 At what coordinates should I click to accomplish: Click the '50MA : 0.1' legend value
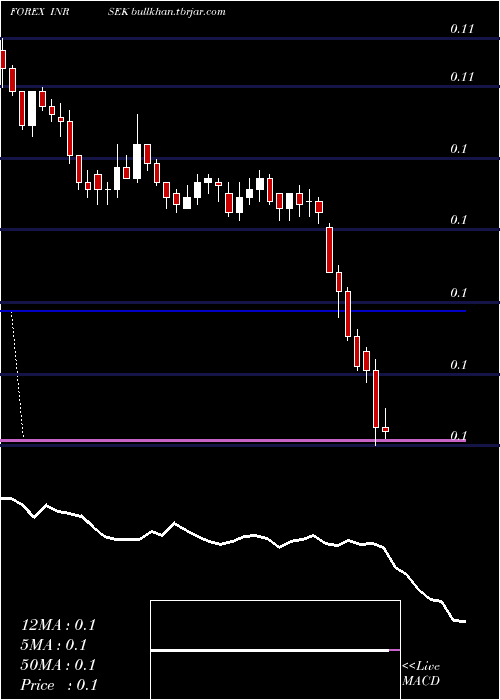click(x=58, y=665)
